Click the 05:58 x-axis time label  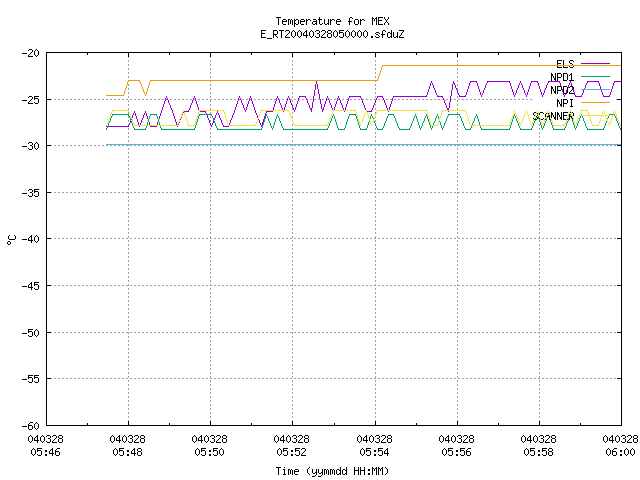(538, 452)
